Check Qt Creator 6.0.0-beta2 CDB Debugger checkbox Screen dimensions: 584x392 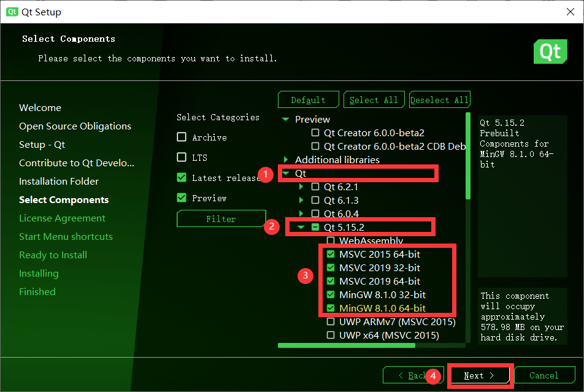click(315, 146)
